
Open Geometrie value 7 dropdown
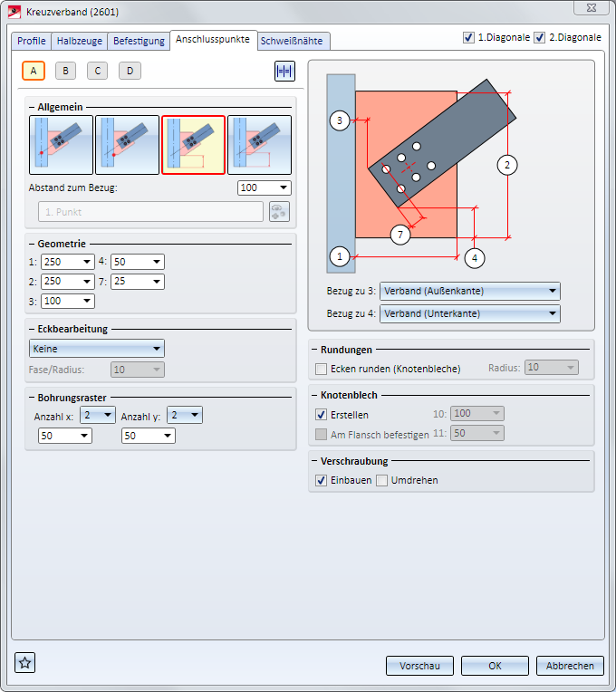138,281
